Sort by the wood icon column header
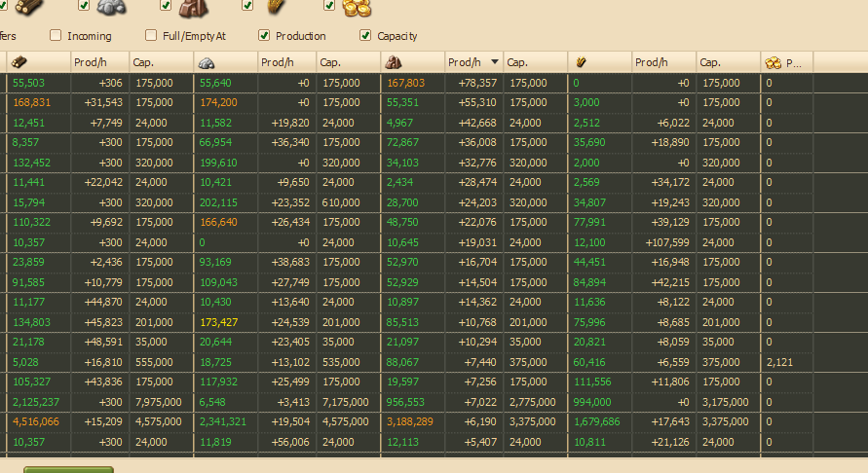The width and height of the screenshot is (868, 473). tap(19, 62)
